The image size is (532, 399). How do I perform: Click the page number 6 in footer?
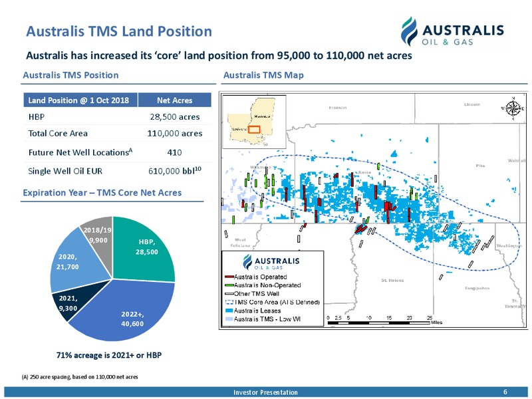[505, 392]
